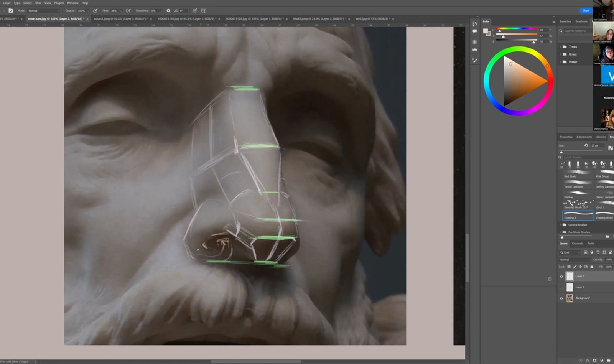Click the hue slider in Color panel
614x364 pixels.
tap(517, 28)
